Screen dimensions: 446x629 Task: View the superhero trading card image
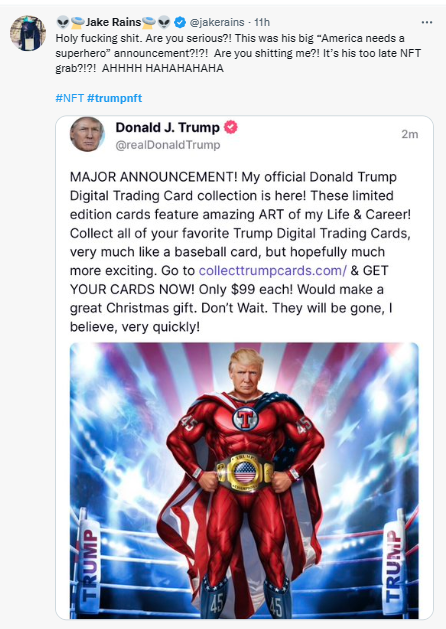tap(244, 481)
